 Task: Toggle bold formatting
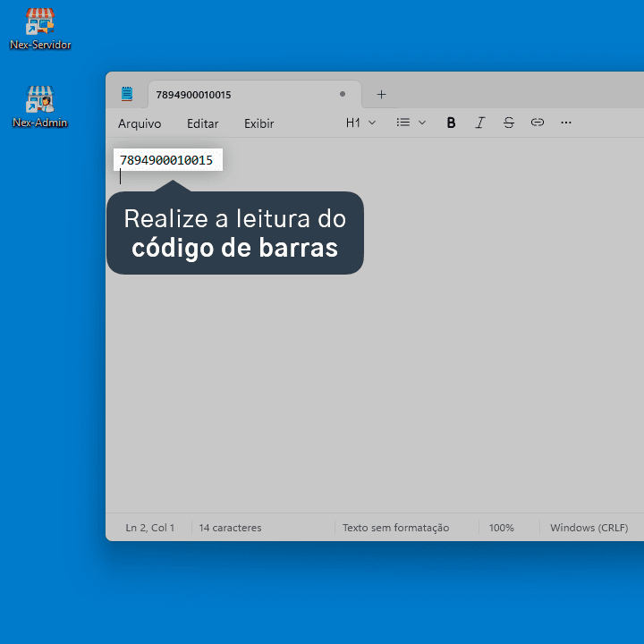pos(451,123)
